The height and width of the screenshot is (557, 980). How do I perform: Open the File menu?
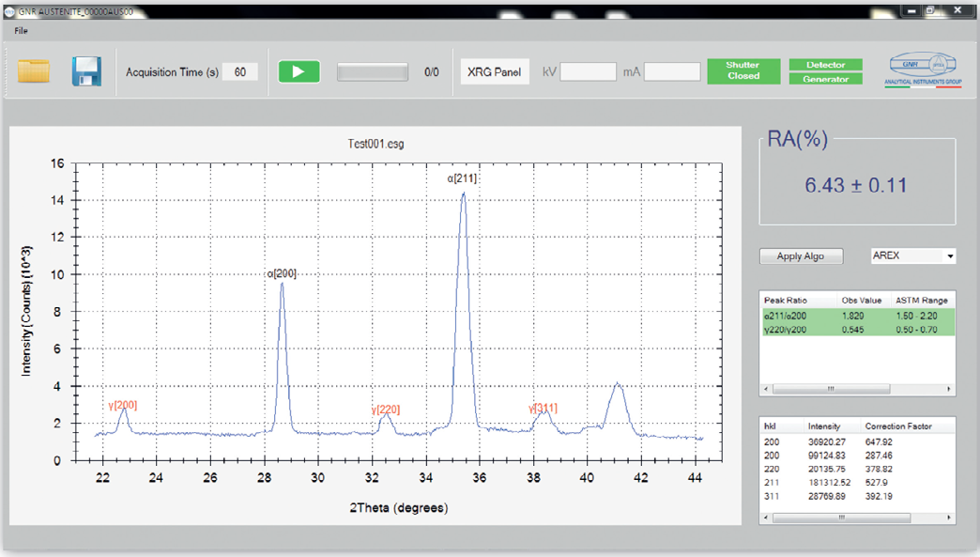[x=21, y=30]
